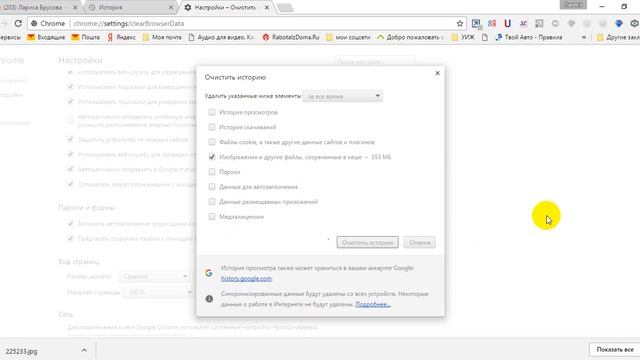Switch to the История tab

(x=131, y=7)
